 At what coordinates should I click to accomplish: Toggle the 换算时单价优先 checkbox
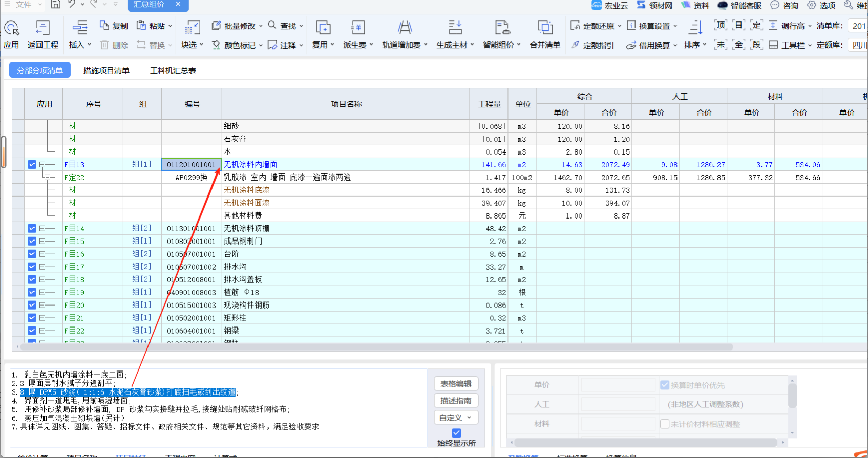[x=665, y=385]
